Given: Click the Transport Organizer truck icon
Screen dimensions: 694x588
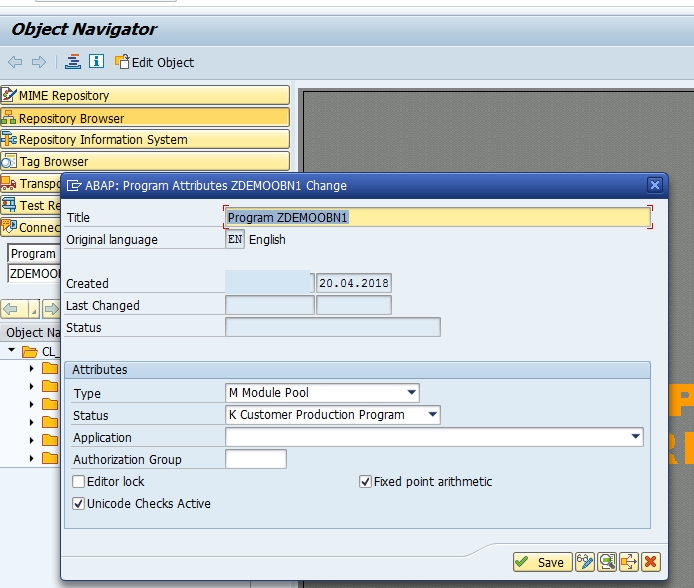Looking at the screenshot, I should tap(9, 183).
